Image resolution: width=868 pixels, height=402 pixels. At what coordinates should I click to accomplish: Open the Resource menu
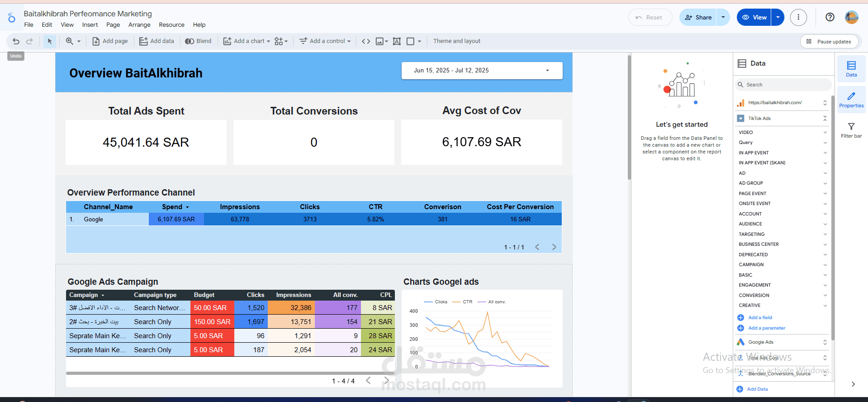coord(171,25)
